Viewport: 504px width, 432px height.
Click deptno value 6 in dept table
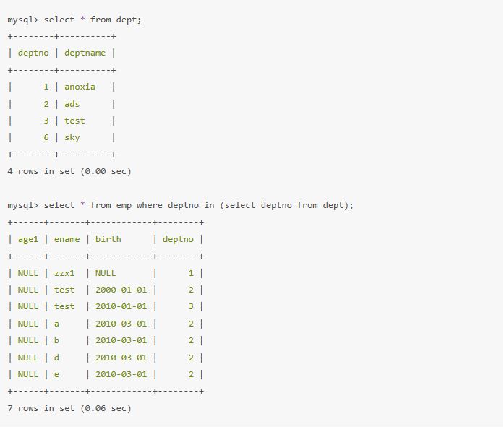46,137
